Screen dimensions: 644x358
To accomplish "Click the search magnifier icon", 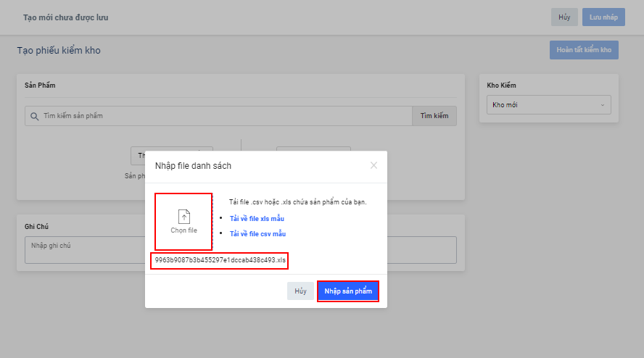I will (35, 116).
